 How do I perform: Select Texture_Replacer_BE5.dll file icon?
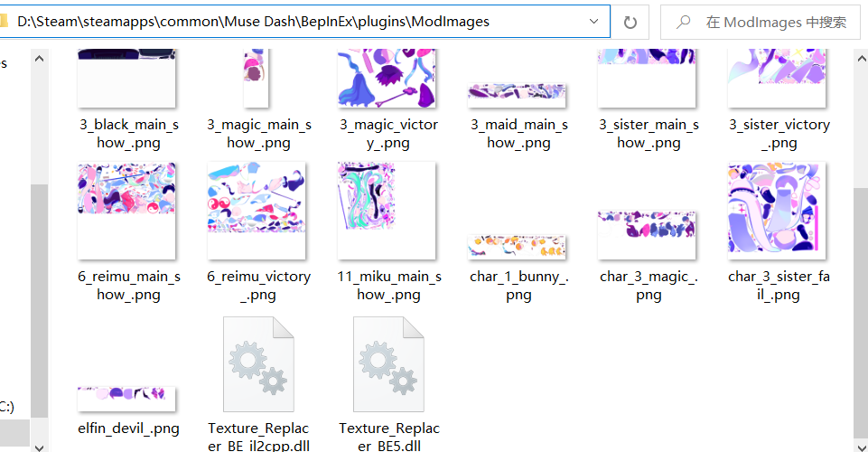(x=388, y=364)
